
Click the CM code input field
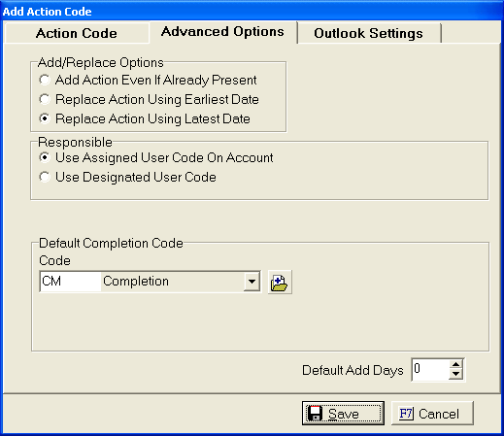[x=70, y=282]
